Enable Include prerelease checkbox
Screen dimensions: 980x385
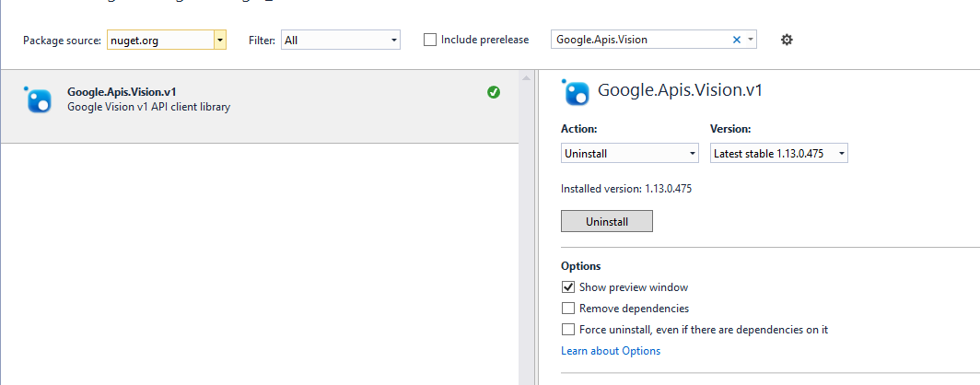[430, 40]
